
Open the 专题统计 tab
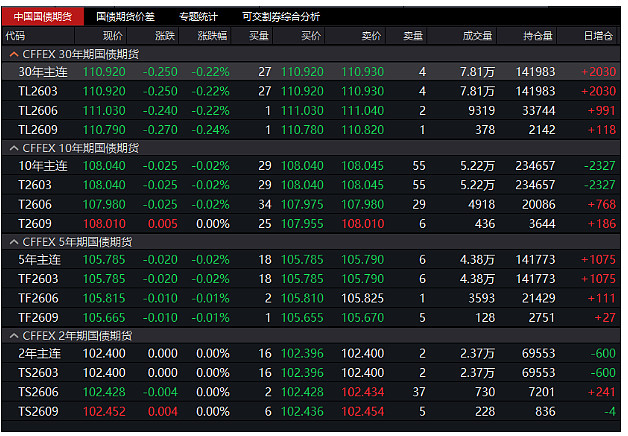click(198, 16)
